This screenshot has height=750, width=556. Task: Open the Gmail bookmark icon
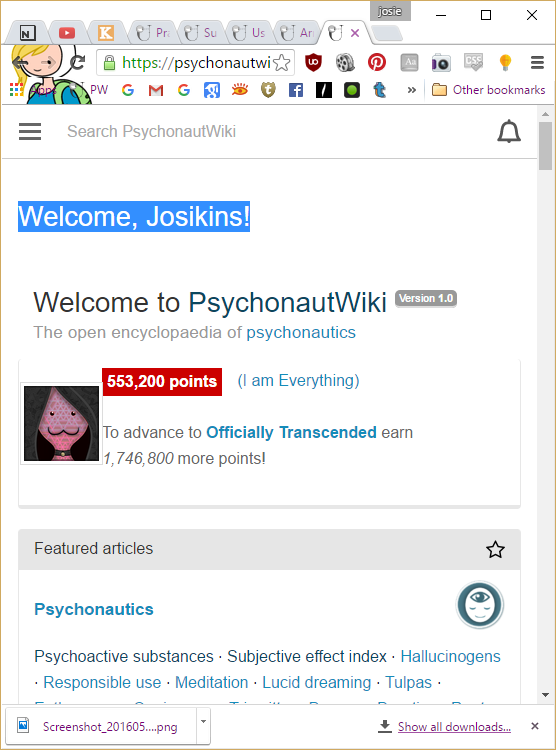click(156, 90)
